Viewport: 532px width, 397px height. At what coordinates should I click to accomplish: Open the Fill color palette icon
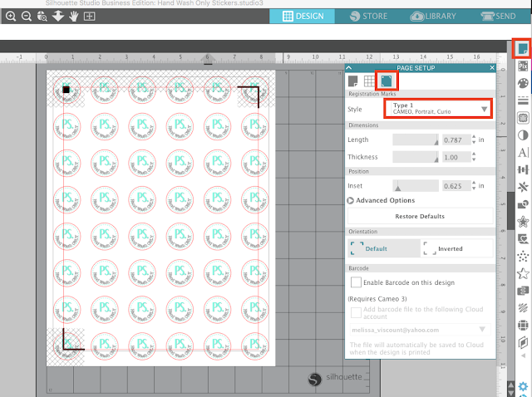tap(523, 83)
